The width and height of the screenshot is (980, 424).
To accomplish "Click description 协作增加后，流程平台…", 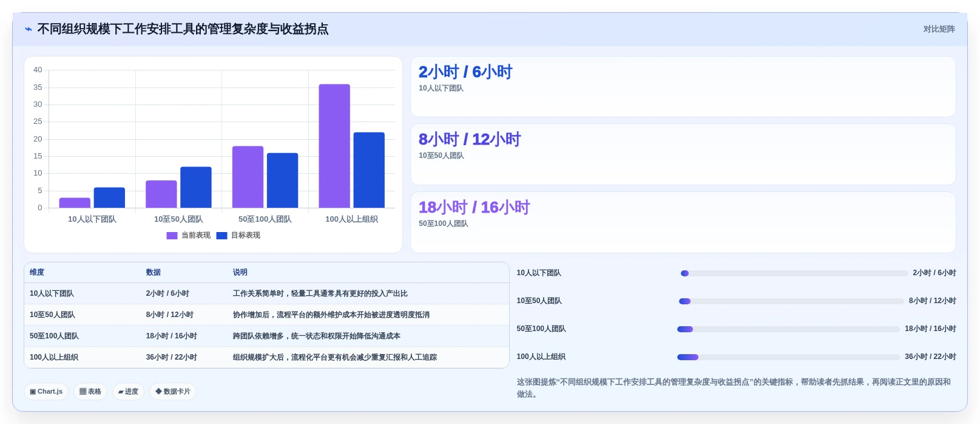I will 331,315.
